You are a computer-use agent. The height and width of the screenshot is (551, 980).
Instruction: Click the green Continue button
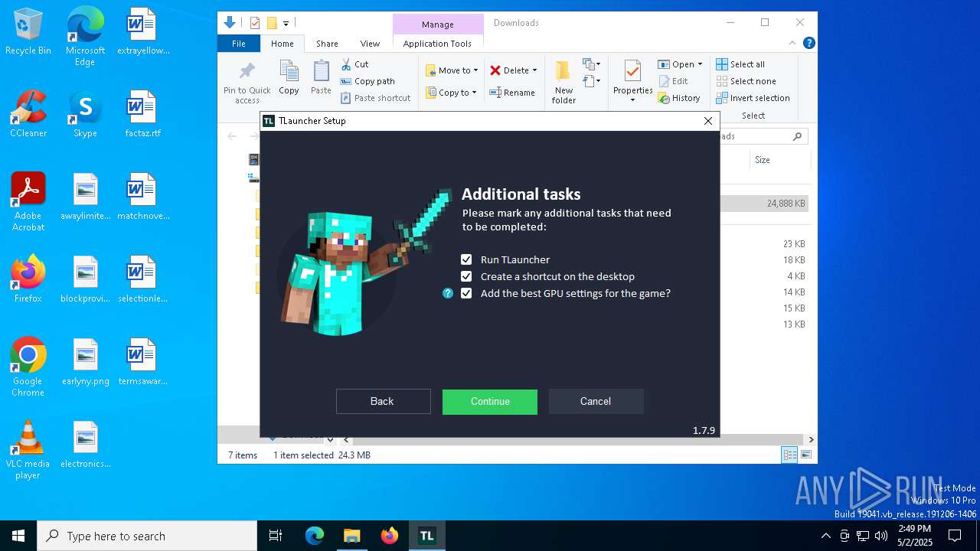(x=490, y=401)
